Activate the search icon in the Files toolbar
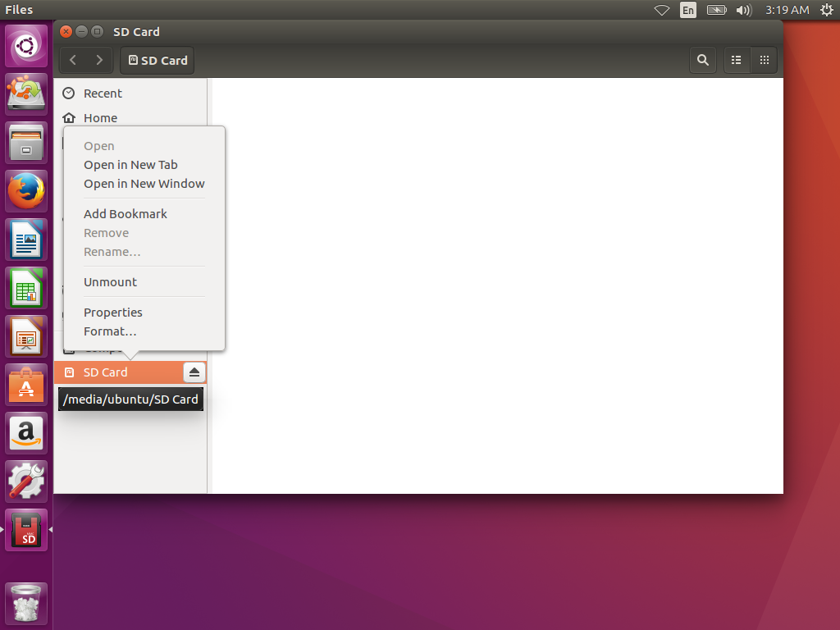Image resolution: width=840 pixels, height=630 pixels. (702, 60)
